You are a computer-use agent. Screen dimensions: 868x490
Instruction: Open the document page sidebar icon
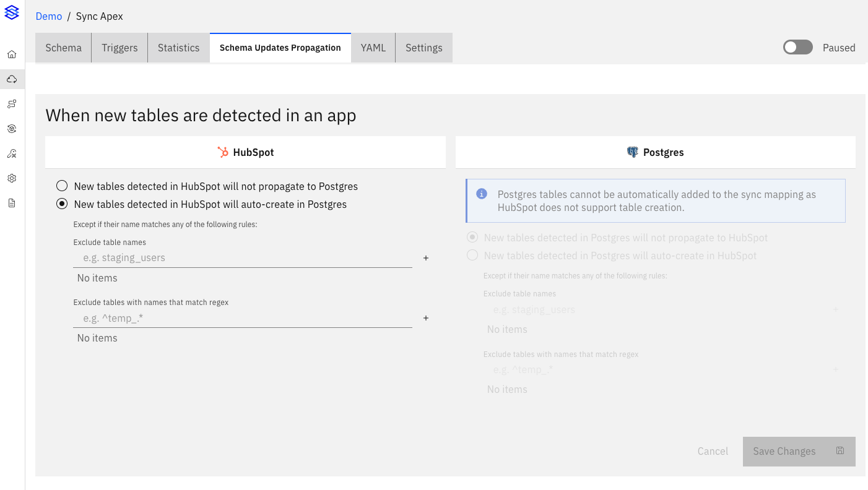pyautogui.click(x=12, y=203)
